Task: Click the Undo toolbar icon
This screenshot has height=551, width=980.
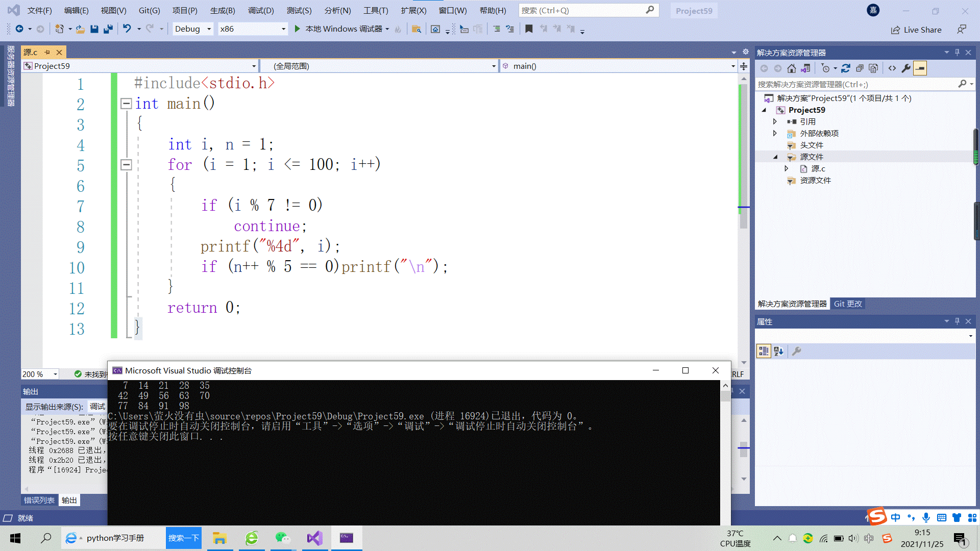Action: pyautogui.click(x=127, y=29)
